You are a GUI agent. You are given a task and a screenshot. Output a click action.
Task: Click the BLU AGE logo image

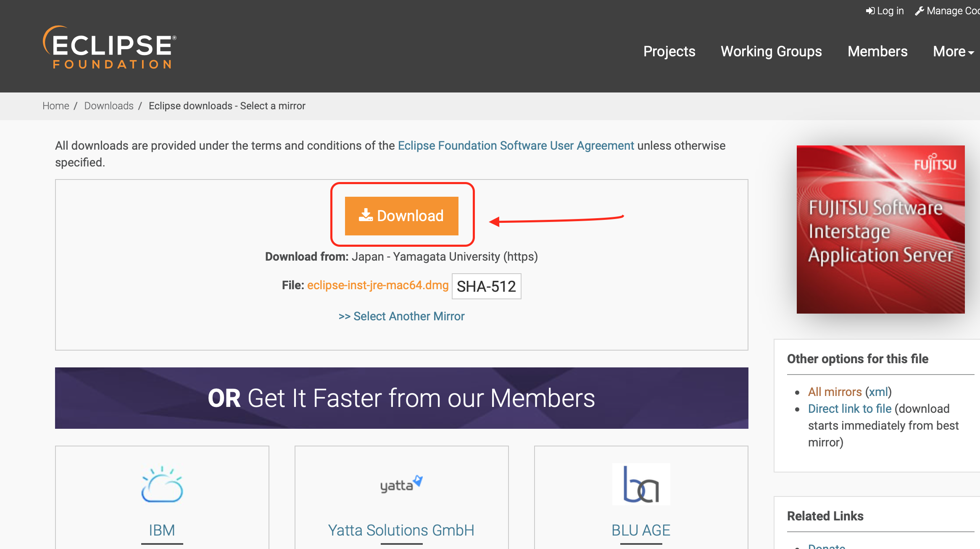tap(641, 484)
